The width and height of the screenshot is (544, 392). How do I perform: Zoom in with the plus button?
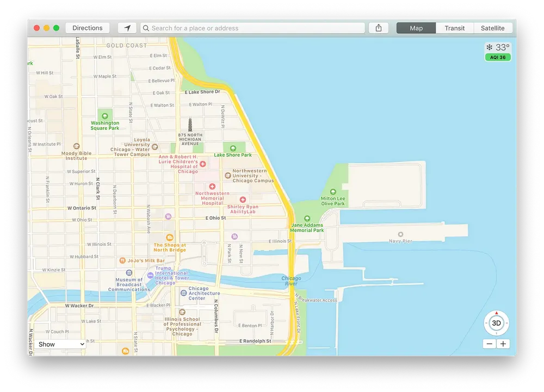click(503, 344)
